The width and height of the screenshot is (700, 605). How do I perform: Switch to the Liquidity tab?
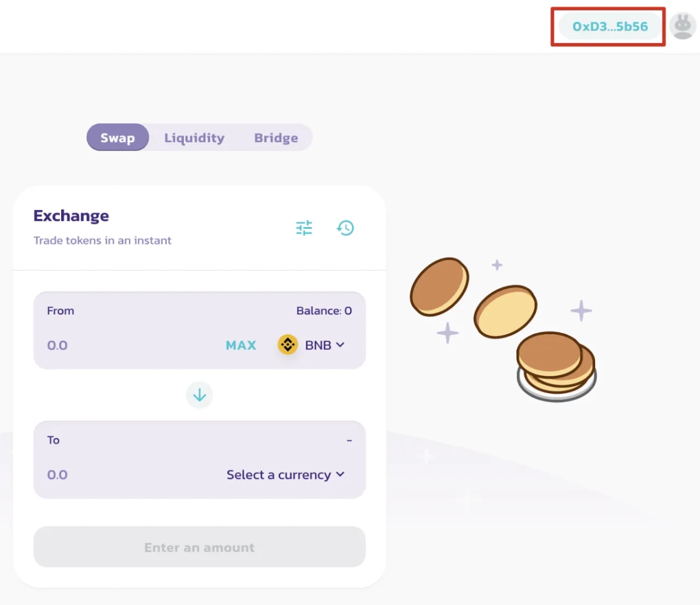194,138
